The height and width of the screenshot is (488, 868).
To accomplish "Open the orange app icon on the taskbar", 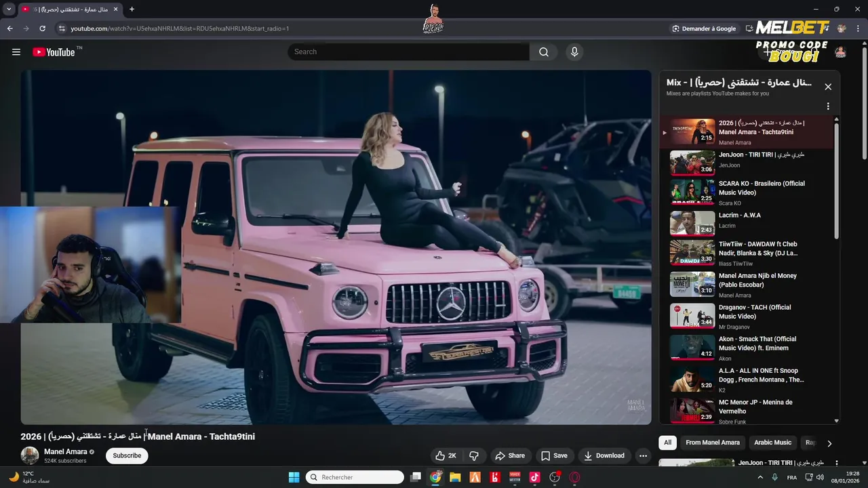I will click(x=475, y=477).
